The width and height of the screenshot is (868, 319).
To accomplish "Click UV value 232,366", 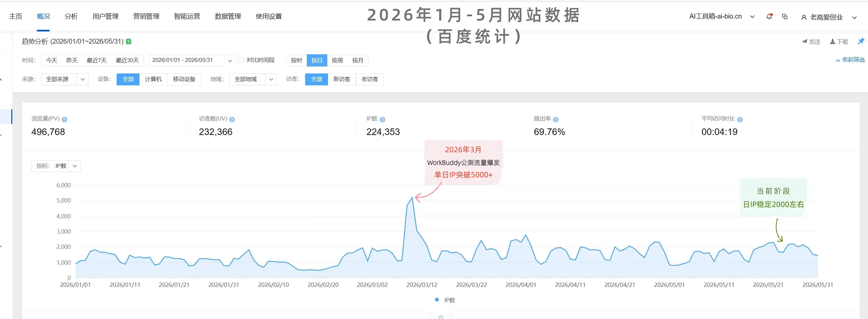I will point(216,132).
